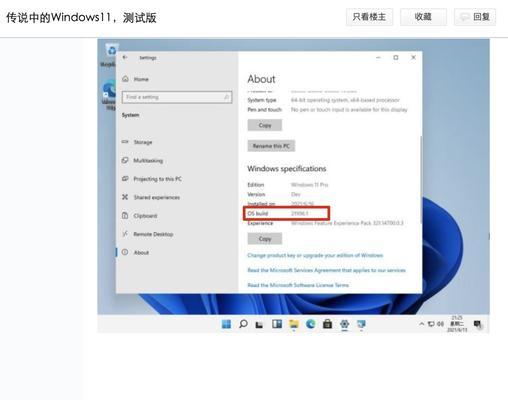This screenshot has width=508, height=400.
Task: Click the Copy button under device specifications
Action: coord(265,125)
